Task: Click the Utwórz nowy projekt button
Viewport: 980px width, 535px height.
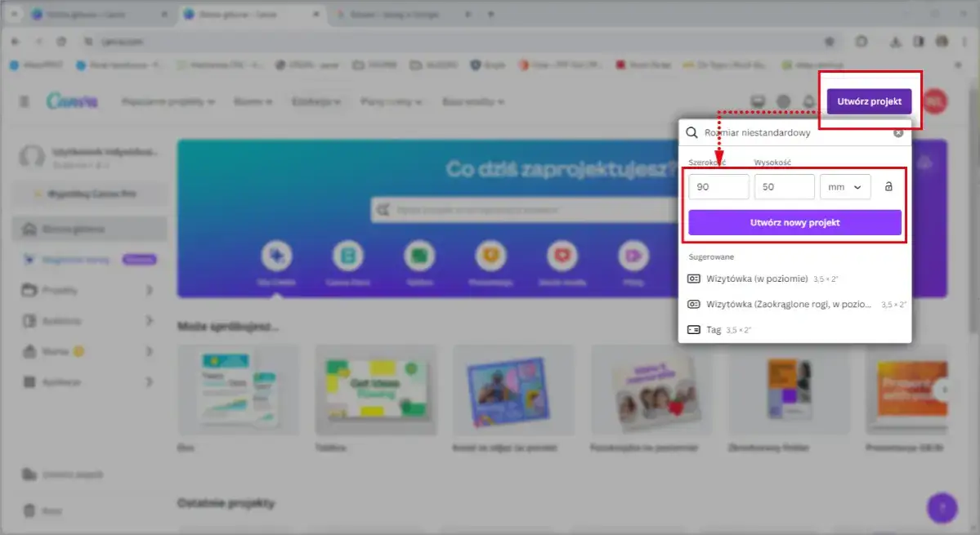Action: point(794,221)
